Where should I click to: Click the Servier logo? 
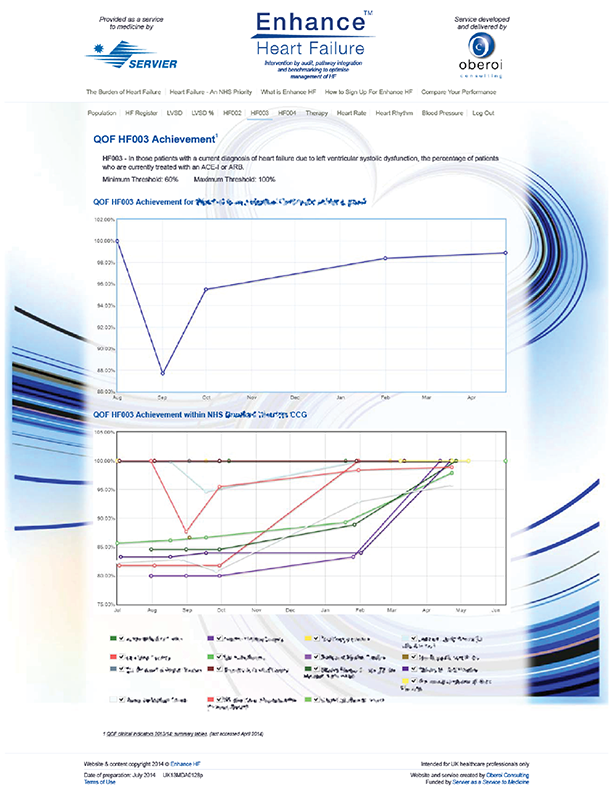pos(131,55)
